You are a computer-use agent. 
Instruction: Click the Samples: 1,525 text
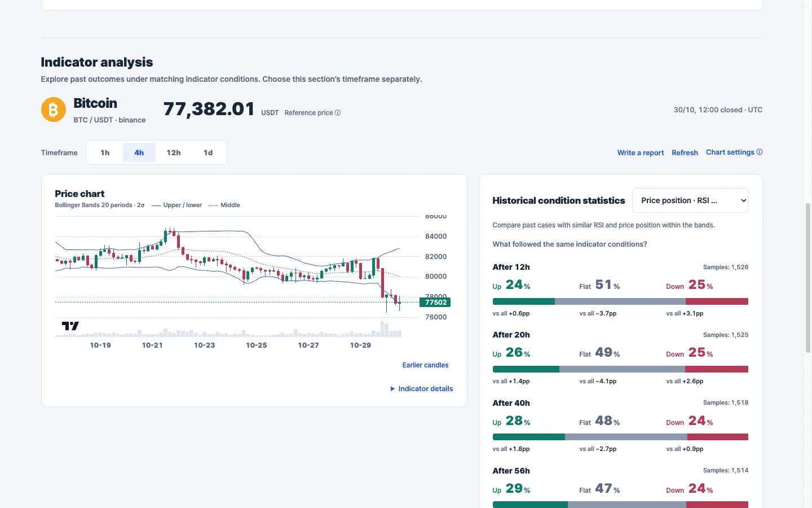[x=726, y=335]
